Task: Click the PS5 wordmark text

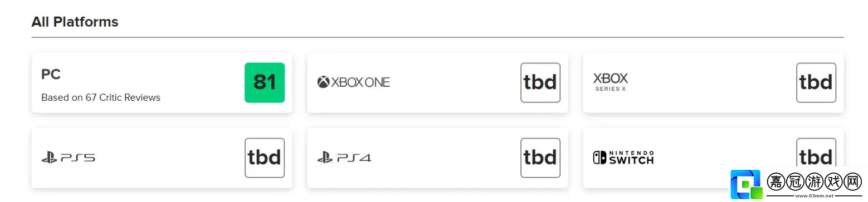Action: [77, 158]
